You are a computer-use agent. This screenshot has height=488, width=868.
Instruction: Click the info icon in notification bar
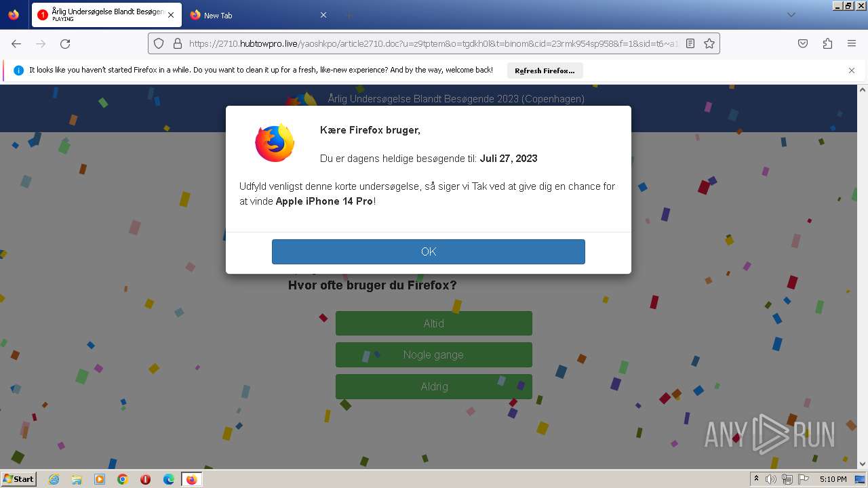point(19,70)
